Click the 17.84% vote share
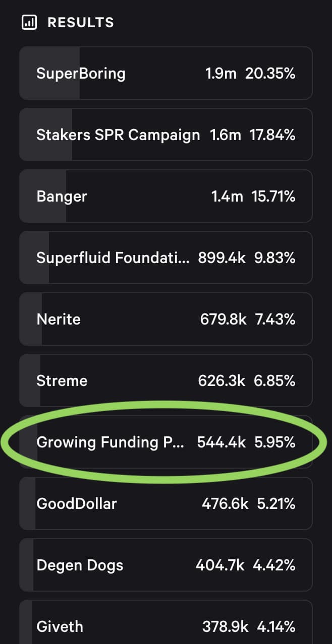 click(x=272, y=135)
